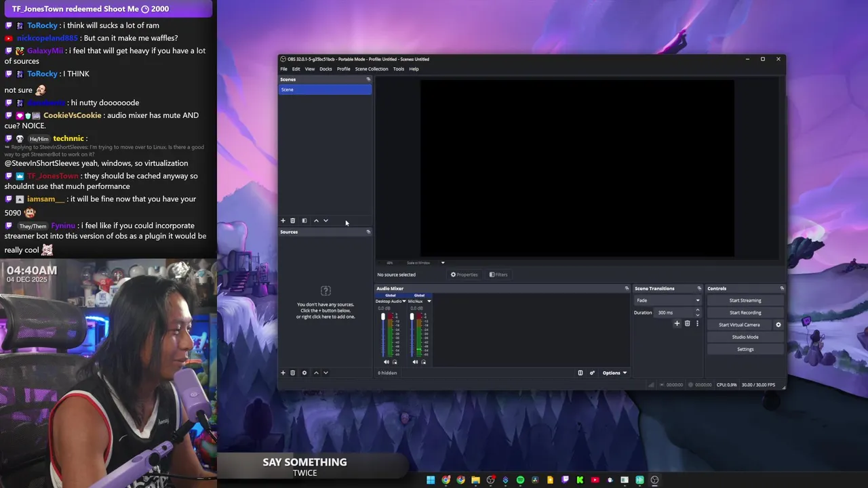Move source up in Sources toolbar

(x=316, y=373)
